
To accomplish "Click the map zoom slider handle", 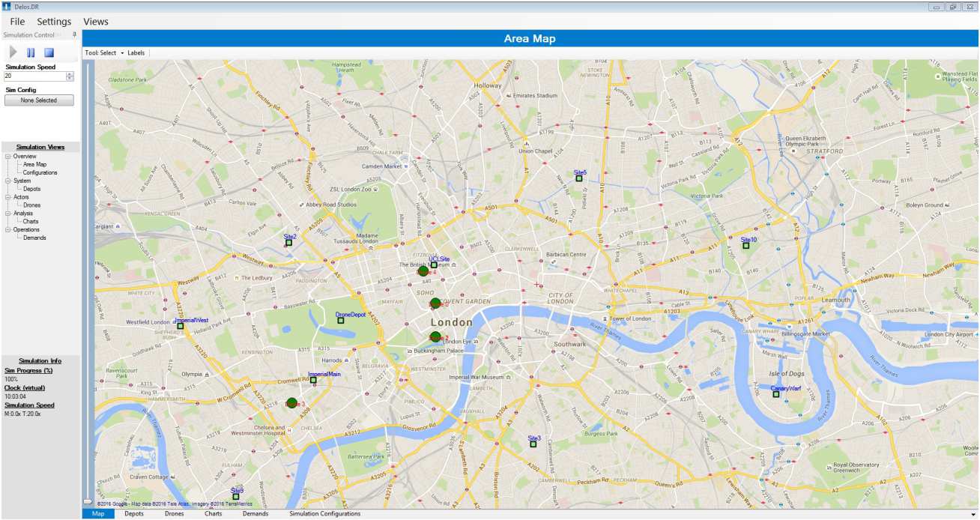I will (88, 501).
